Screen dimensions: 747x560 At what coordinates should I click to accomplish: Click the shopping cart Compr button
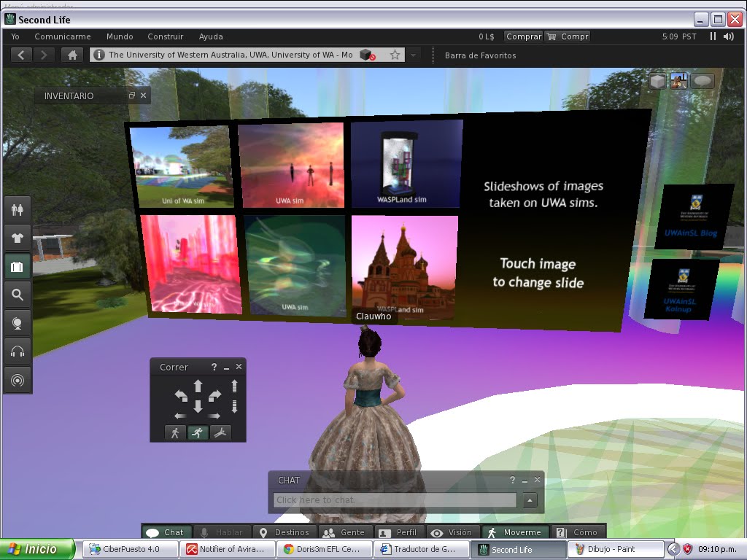pos(568,36)
